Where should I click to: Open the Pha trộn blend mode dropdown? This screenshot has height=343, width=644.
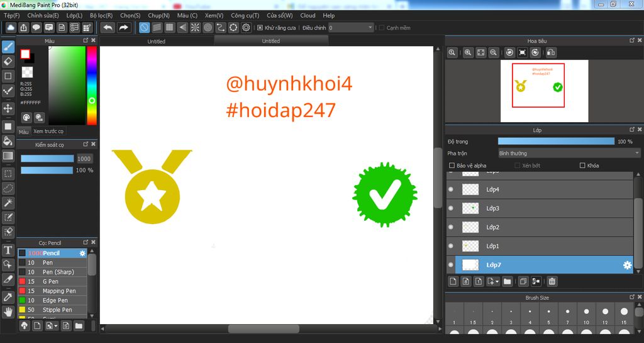click(569, 153)
